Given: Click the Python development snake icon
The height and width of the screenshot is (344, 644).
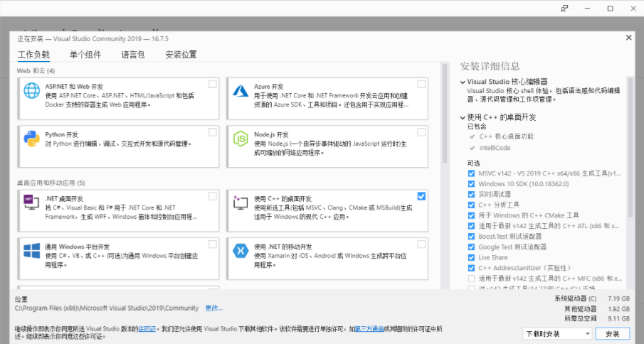Looking at the screenshot, I should pos(31,139).
